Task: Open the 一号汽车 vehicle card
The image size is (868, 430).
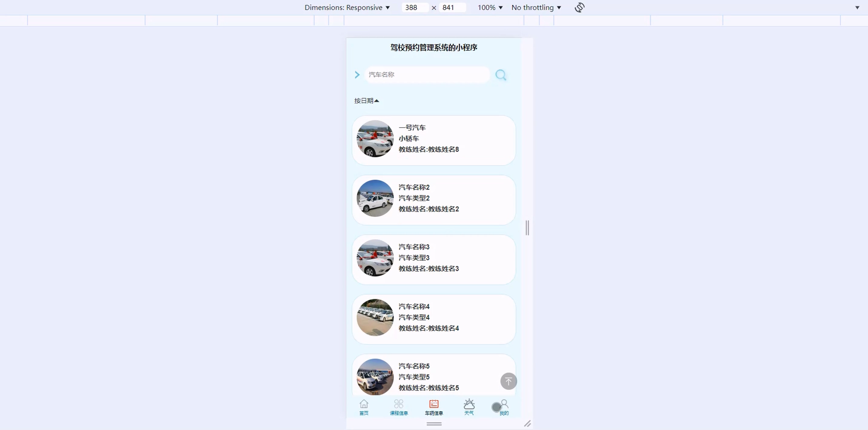Action: pyautogui.click(x=434, y=140)
